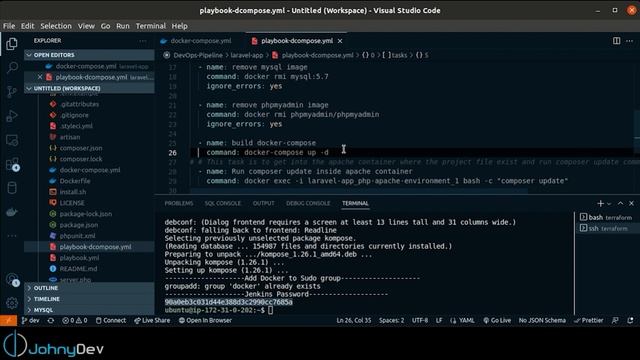Screen dimensions: 640x360
Task: Click No JSON Schema in status bar
Action: (542, 320)
